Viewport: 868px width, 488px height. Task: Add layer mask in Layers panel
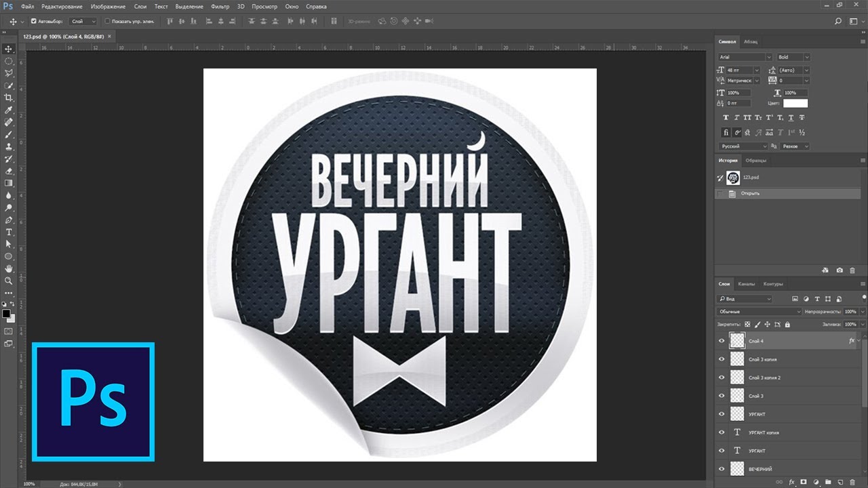pos(803,482)
